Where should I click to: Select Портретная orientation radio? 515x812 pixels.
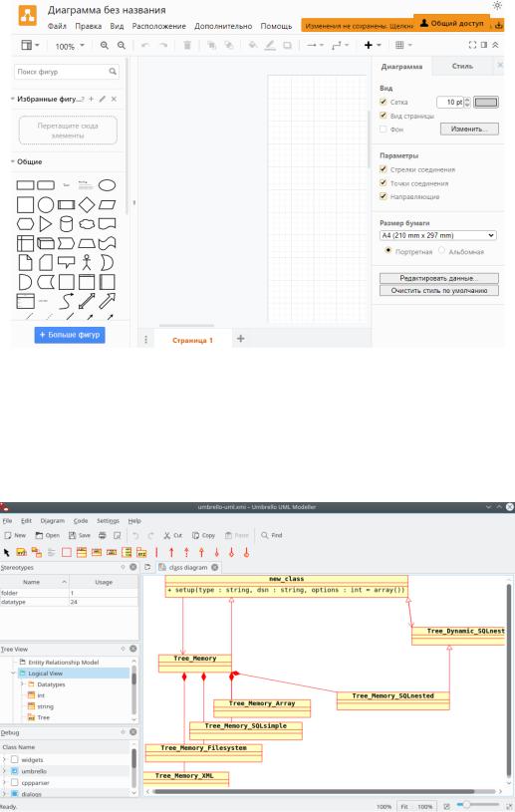(388, 251)
